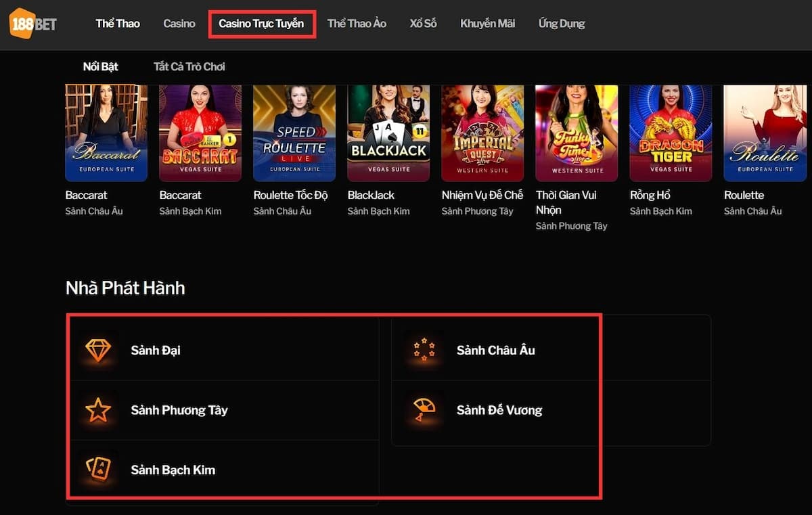Select the fan icon for Sảnh Để Vương
This screenshot has height=515, width=812.
point(424,410)
